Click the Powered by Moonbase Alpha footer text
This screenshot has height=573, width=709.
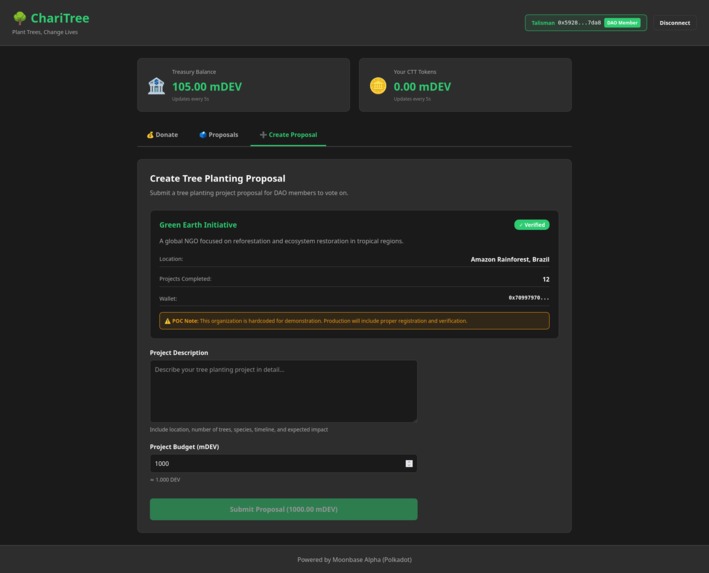(354, 560)
